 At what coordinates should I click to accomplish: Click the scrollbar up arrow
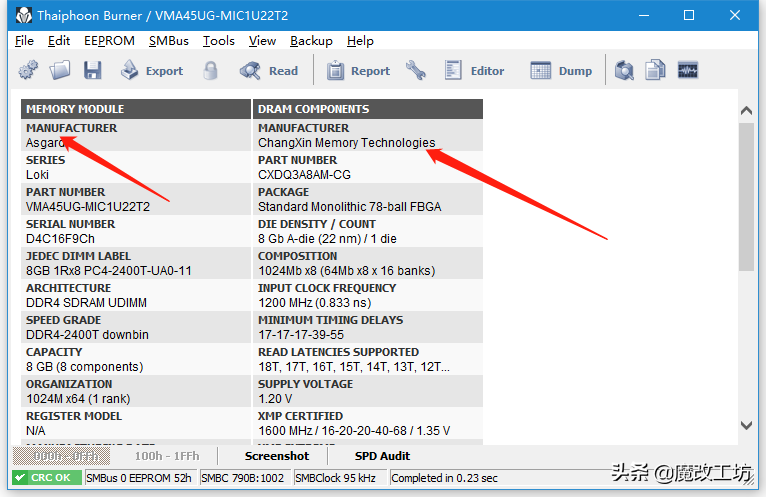(746, 110)
